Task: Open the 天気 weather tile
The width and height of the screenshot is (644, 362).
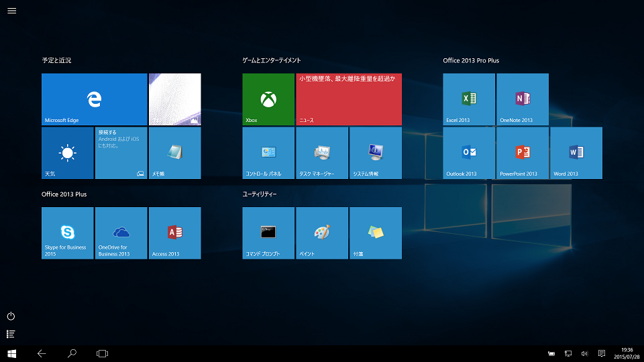Action: (67, 153)
